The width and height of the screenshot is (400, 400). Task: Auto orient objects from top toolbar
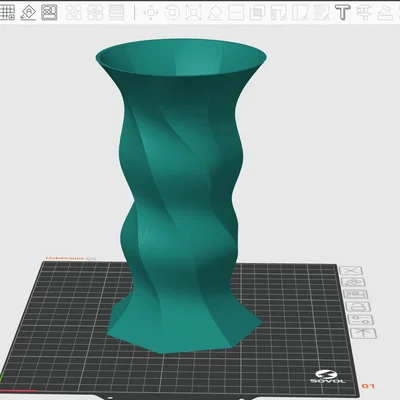tap(28, 12)
